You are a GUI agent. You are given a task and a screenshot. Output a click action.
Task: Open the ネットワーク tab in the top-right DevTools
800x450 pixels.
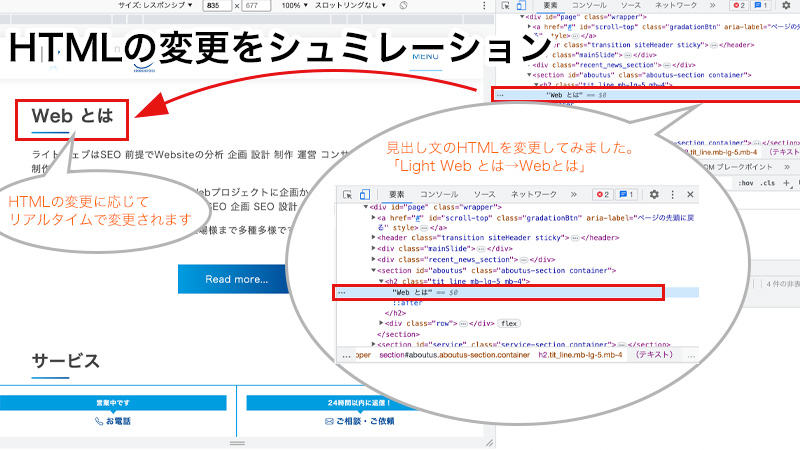click(x=676, y=5)
